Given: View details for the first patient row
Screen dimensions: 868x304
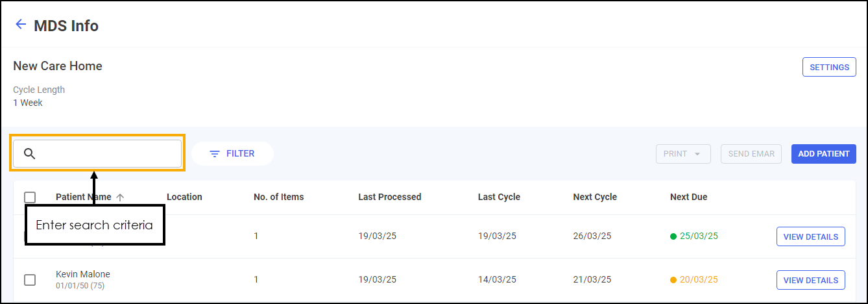Looking at the screenshot, I should point(810,236).
